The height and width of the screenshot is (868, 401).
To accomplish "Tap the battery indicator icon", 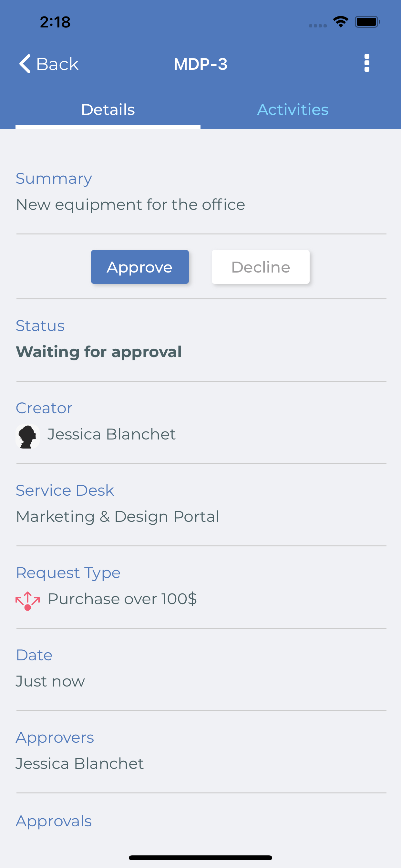I will (x=367, y=22).
